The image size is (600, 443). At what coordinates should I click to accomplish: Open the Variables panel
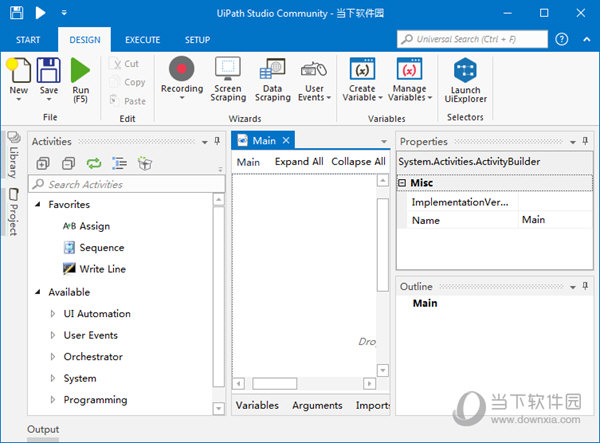point(257,405)
